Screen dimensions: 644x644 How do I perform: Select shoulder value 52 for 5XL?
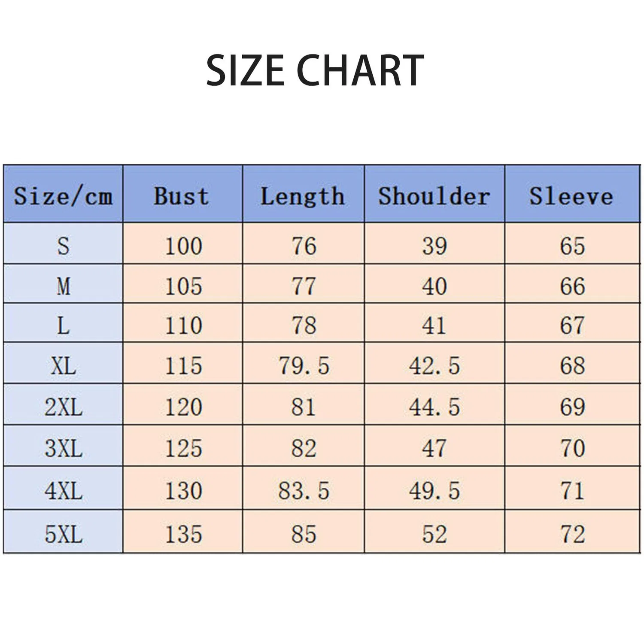(x=434, y=535)
